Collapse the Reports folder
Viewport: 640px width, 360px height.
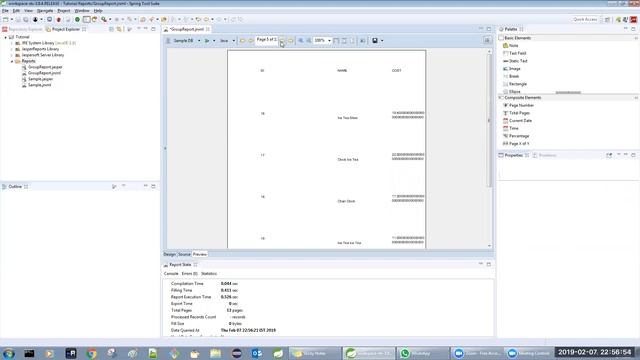coord(12,61)
